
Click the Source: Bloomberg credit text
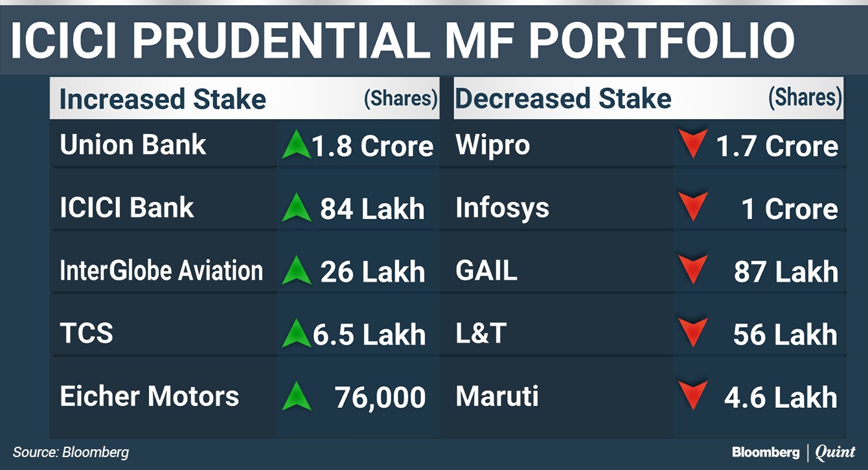(71, 453)
